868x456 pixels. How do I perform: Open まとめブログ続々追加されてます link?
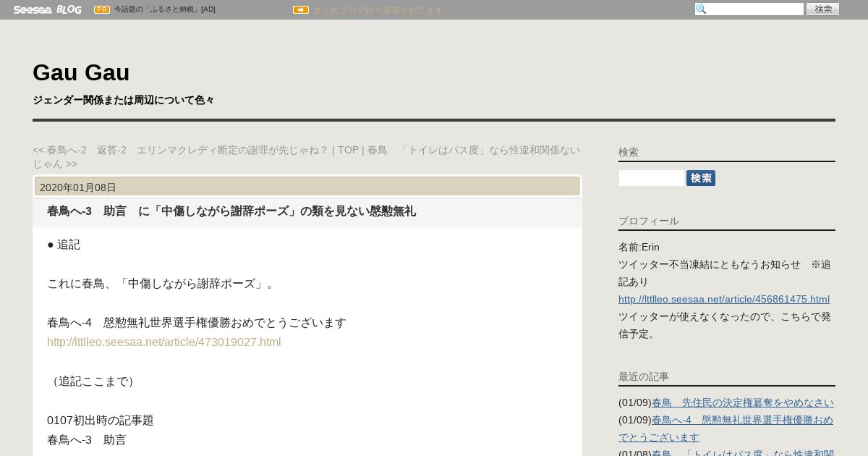[x=378, y=10]
